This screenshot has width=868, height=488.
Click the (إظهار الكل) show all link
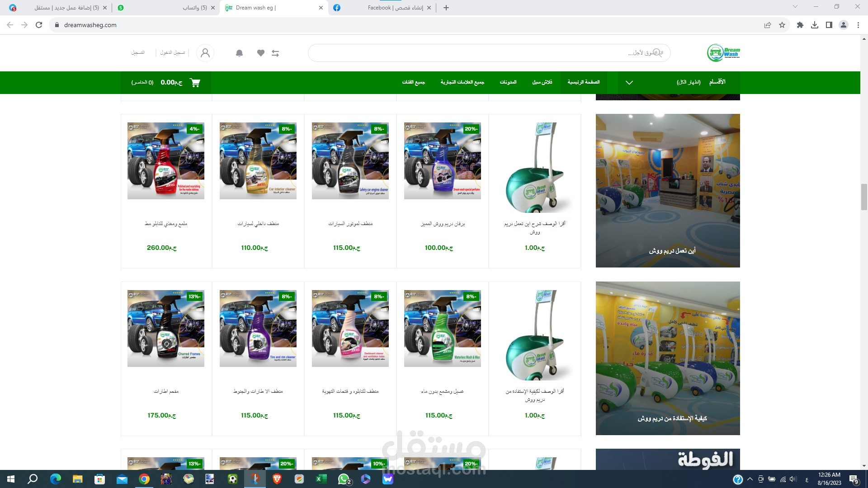(x=689, y=82)
